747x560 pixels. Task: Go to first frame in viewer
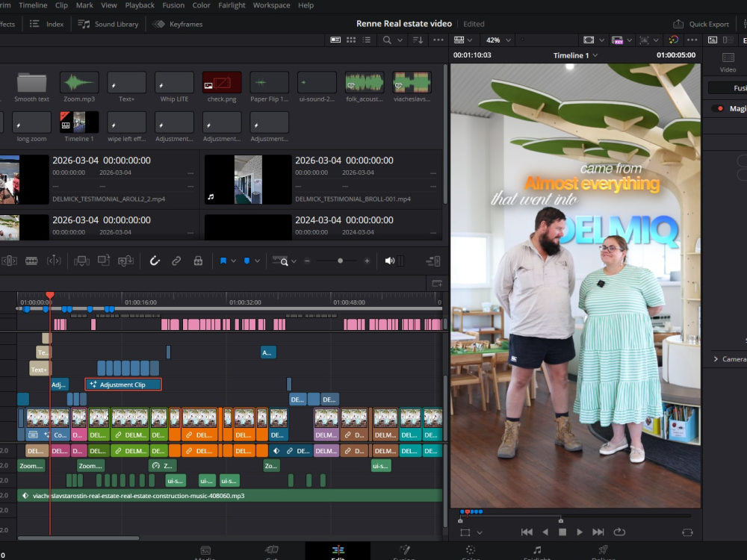point(527,532)
